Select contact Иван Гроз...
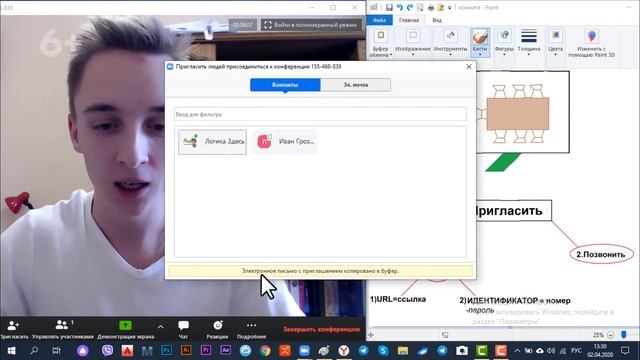The image size is (640, 360). (x=285, y=142)
